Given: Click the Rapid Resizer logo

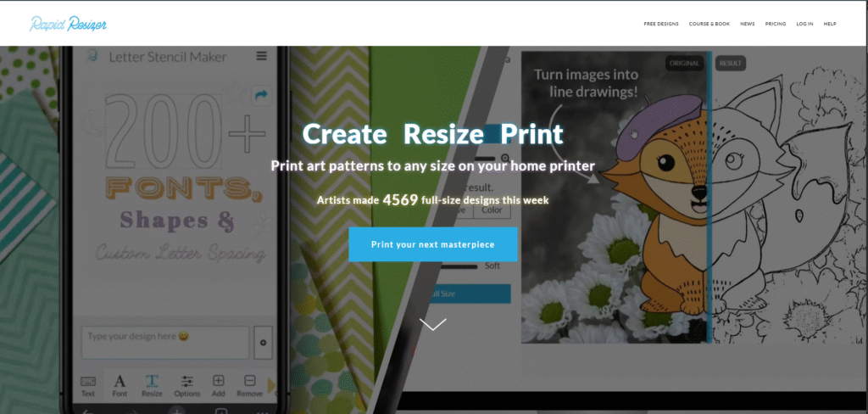Looking at the screenshot, I should [68, 24].
